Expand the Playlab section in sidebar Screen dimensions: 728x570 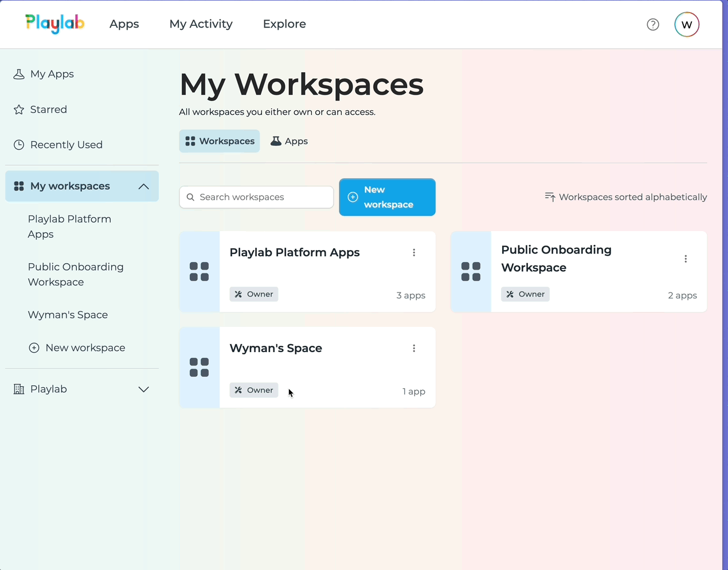pos(144,389)
